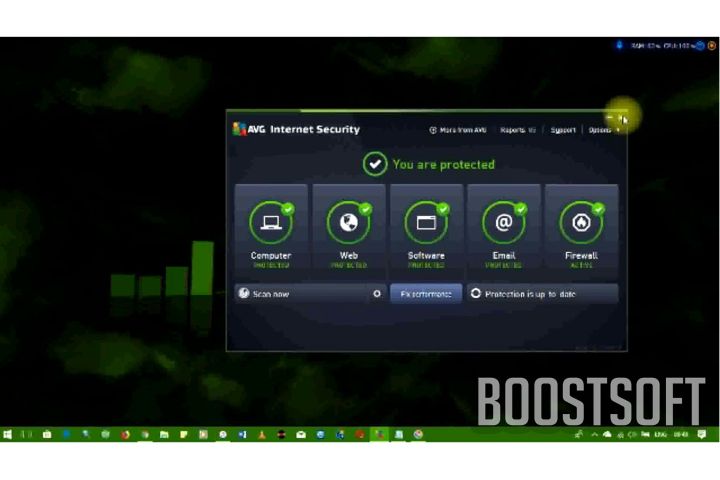Open the Software protection tile

pyautogui.click(x=426, y=232)
